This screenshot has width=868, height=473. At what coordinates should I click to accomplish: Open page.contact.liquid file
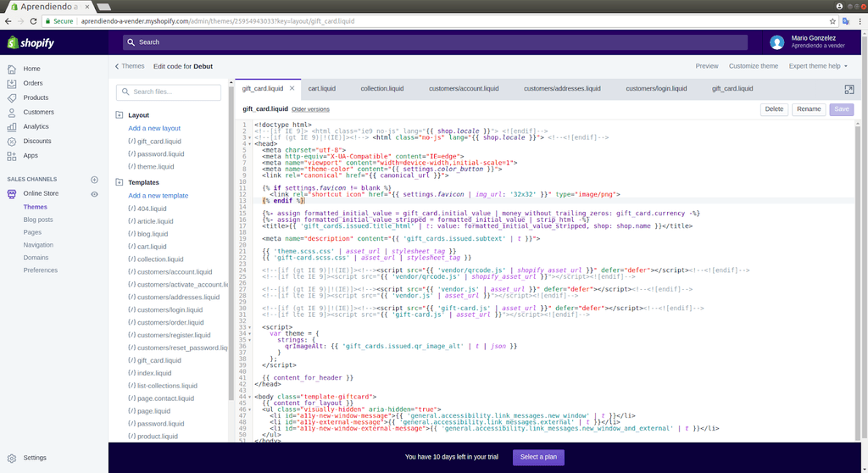[x=161, y=398]
